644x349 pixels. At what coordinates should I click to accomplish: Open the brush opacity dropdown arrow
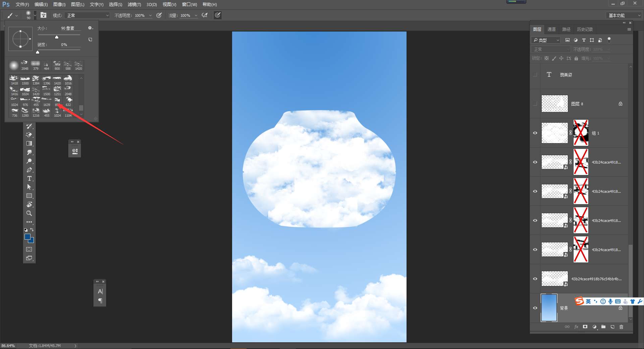pos(150,15)
